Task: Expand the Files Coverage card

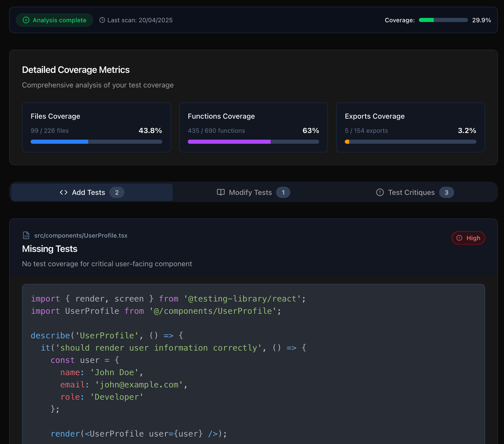Action: (x=96, y=127)
